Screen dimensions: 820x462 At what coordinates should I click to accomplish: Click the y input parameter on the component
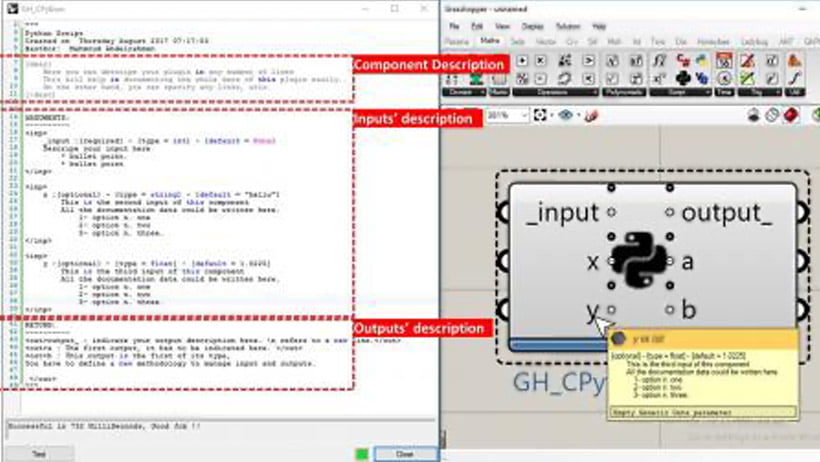pos(592,311)
